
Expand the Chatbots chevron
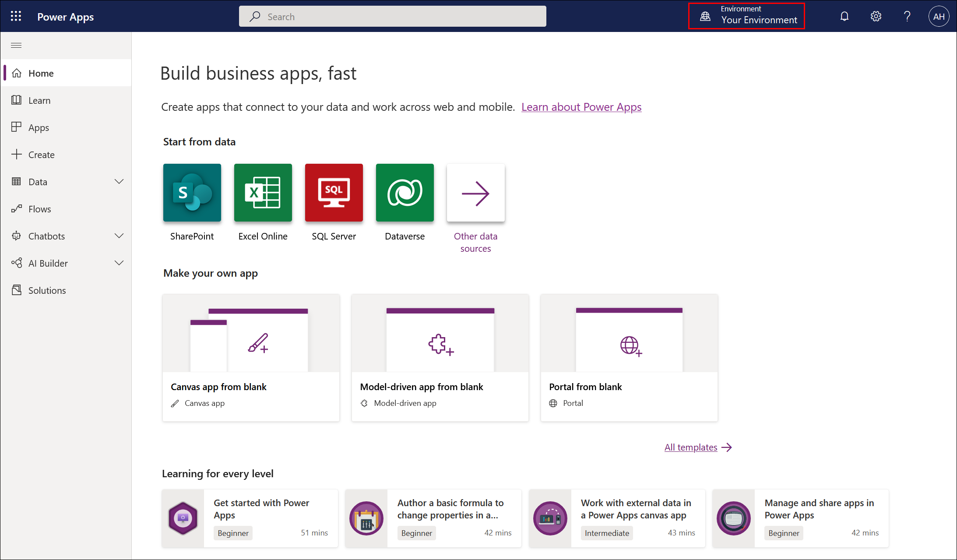[x=119, y=236]
